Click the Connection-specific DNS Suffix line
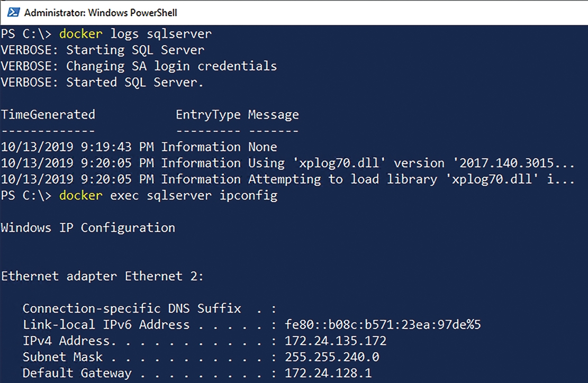588x383 pixels. (x=150, y=309)
